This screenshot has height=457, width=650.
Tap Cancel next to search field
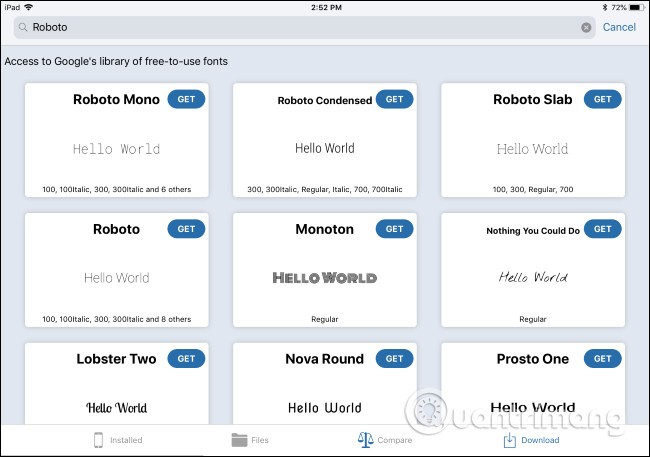[x=619, y=27]
